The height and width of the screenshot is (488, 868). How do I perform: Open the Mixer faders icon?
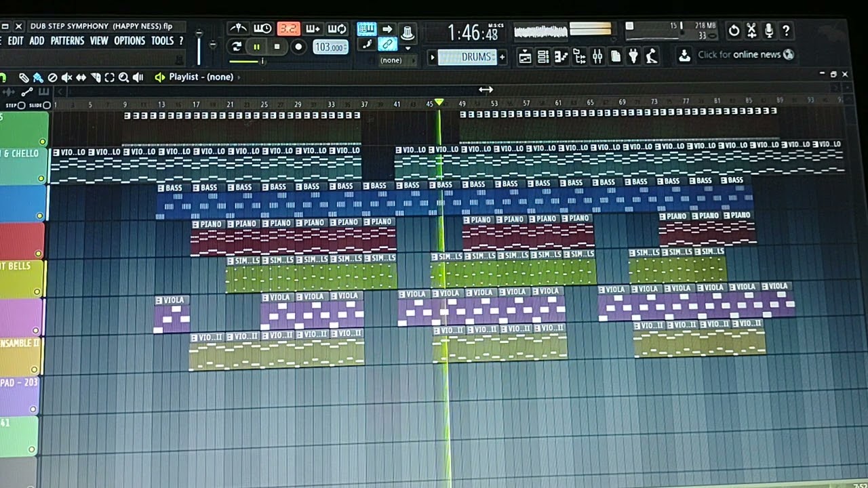pos(597,57)
